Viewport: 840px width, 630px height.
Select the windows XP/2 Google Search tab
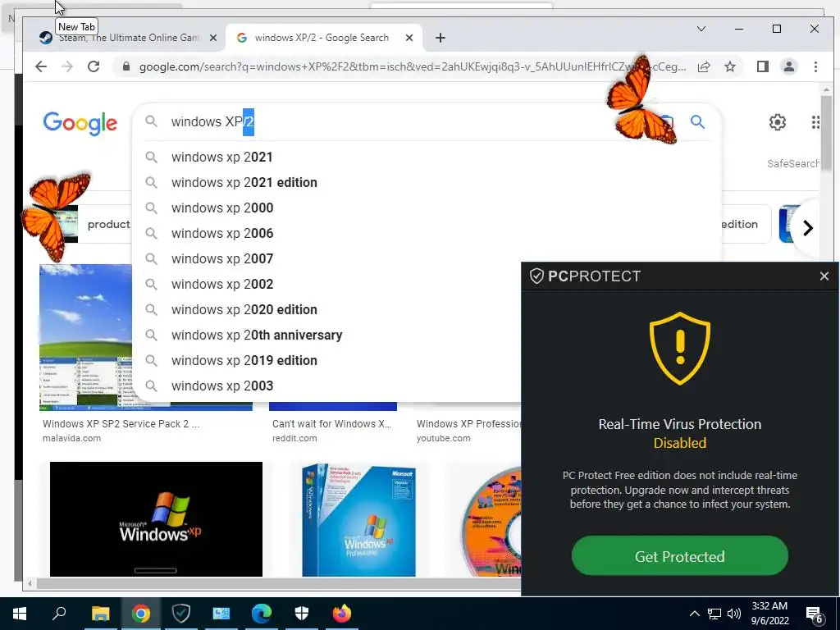click(322, 38)
